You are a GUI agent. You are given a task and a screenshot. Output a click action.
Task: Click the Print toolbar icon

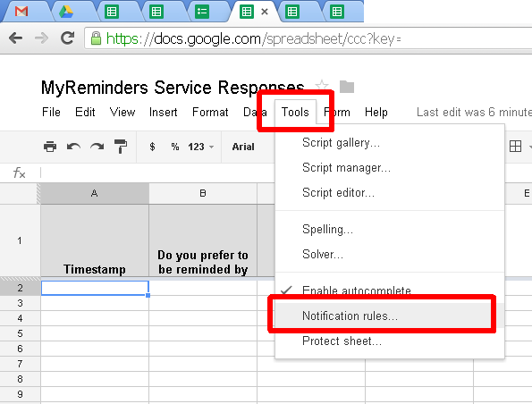pyautogui.click(x=50, y=147)
